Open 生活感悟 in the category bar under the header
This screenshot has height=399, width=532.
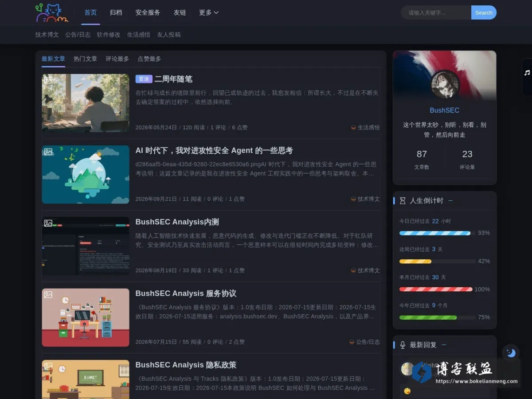tap(139, 35)
